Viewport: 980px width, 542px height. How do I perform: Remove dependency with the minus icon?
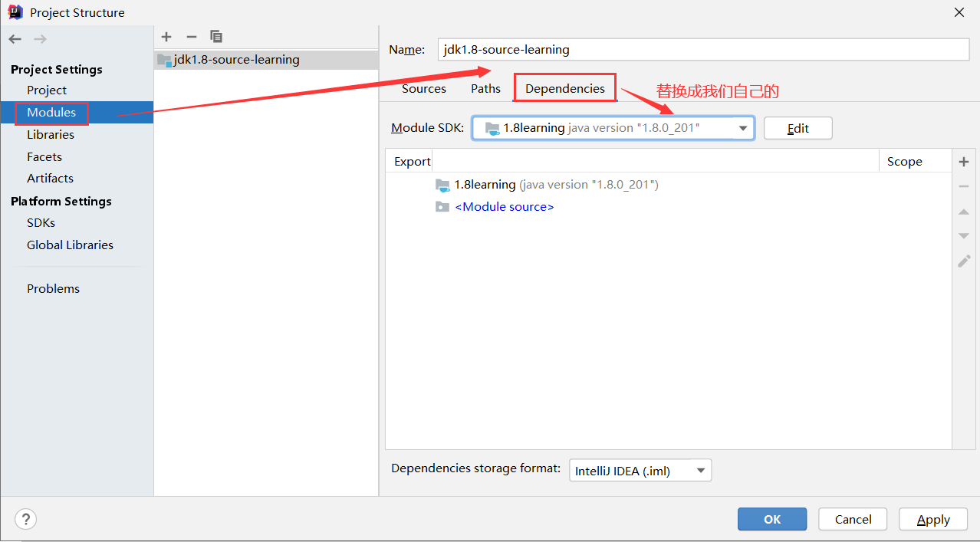pyautogui.click(x=964, y=186)
